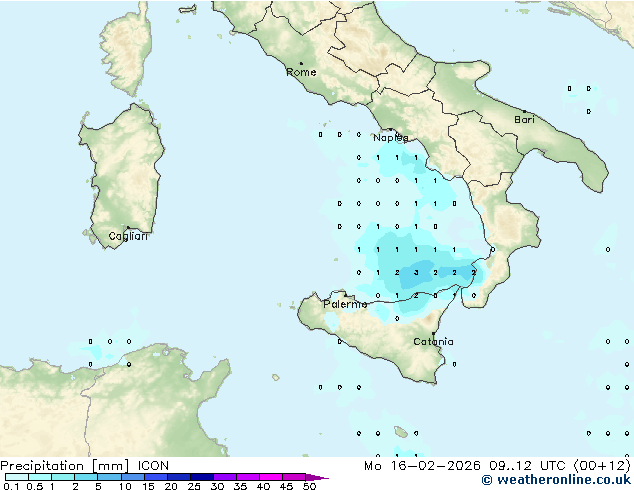The width and height of the screenshot is (634, 490).
Task: Click the legend value '10'
Action: (x=125, y=486)
